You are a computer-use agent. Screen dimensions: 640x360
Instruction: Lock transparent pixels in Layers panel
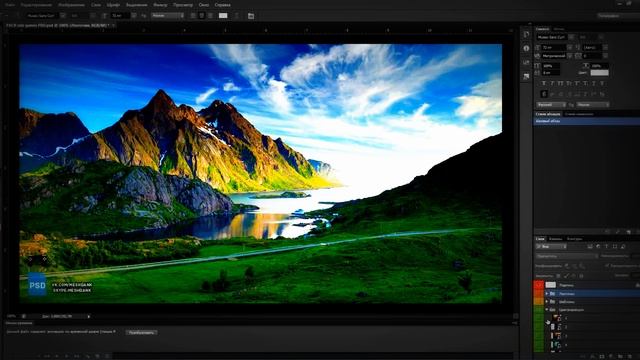tap(558, 276)
